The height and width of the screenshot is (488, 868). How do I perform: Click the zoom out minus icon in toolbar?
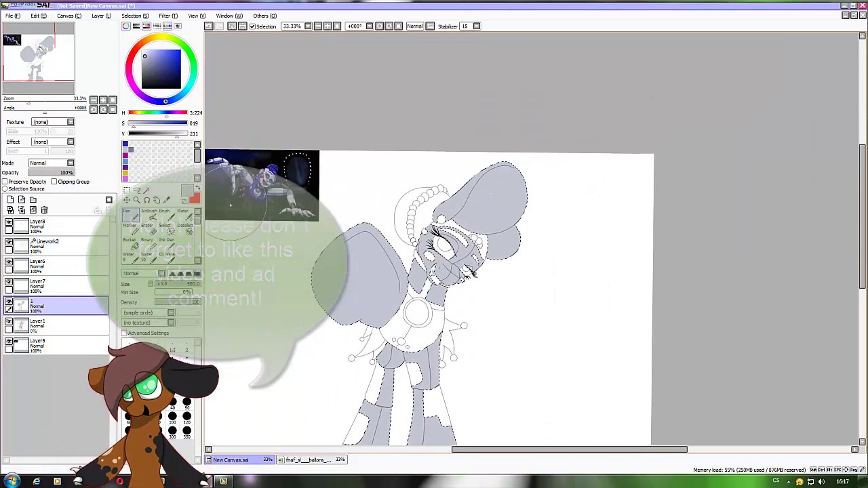[x=318, y=26]
